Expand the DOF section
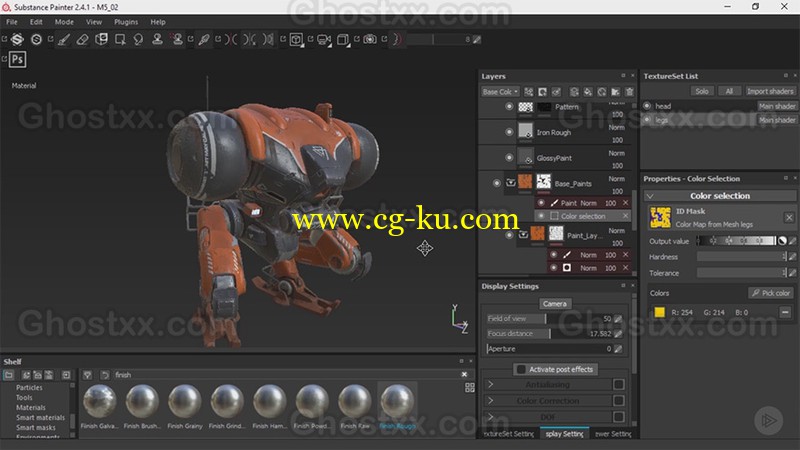 coord(490,417)
